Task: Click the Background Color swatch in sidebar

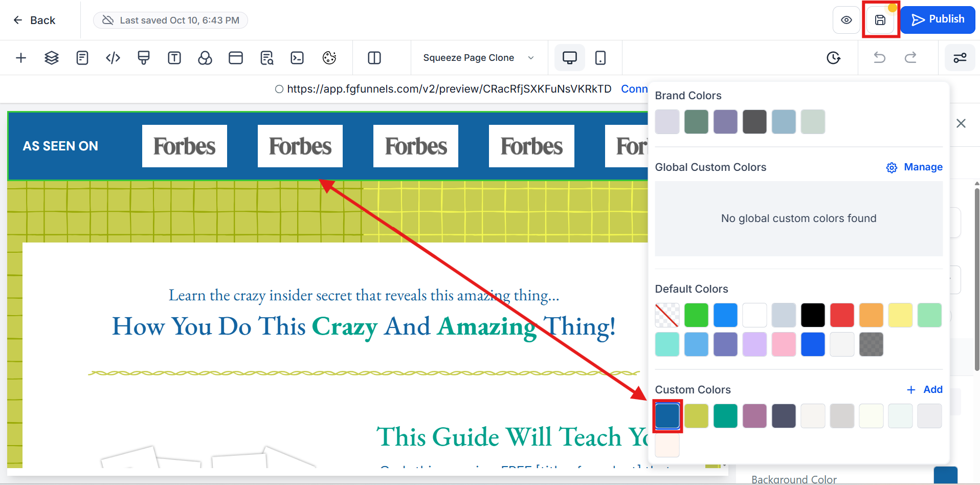Action: coord(946,475)
